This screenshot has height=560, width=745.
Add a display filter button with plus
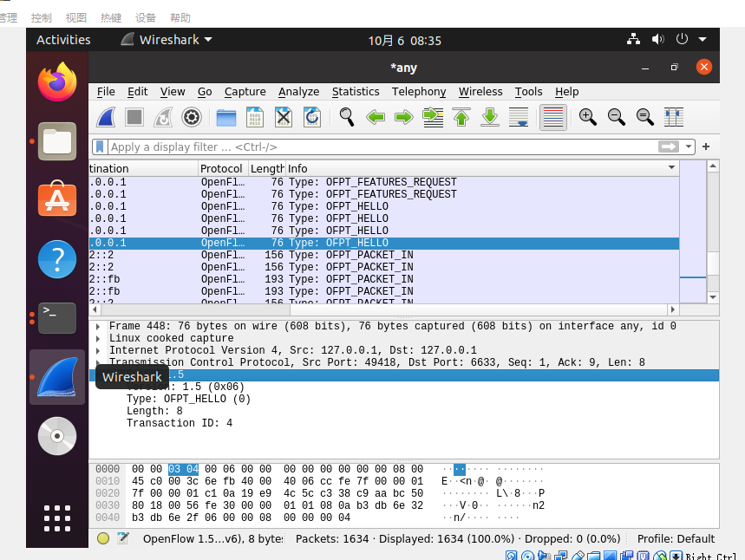[x=706, y=147]
